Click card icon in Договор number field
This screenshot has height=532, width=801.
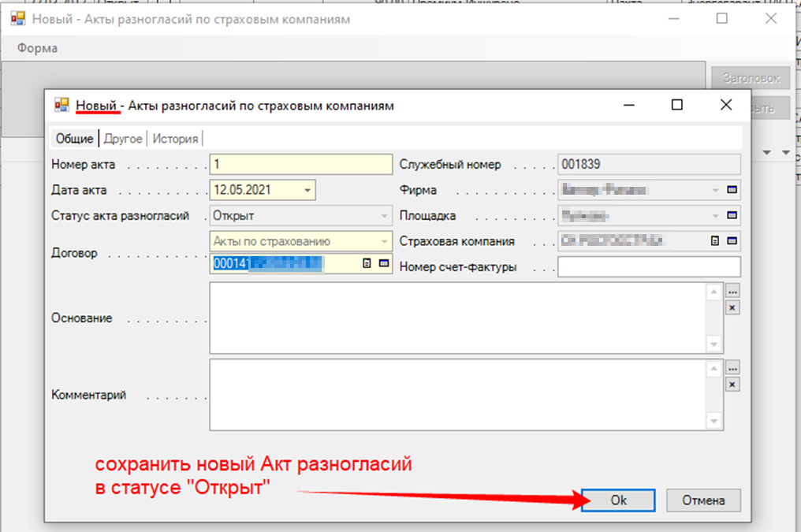click(x=383, y=264)
